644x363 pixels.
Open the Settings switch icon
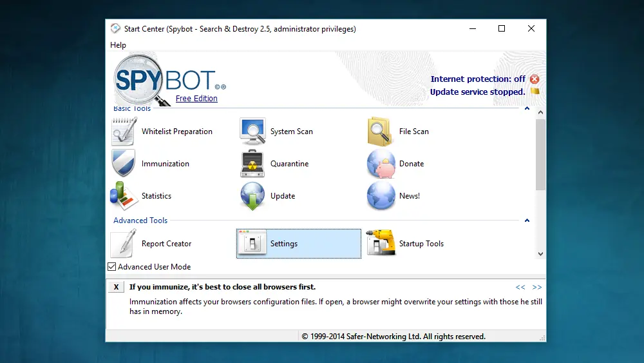[x=252, y=243]
